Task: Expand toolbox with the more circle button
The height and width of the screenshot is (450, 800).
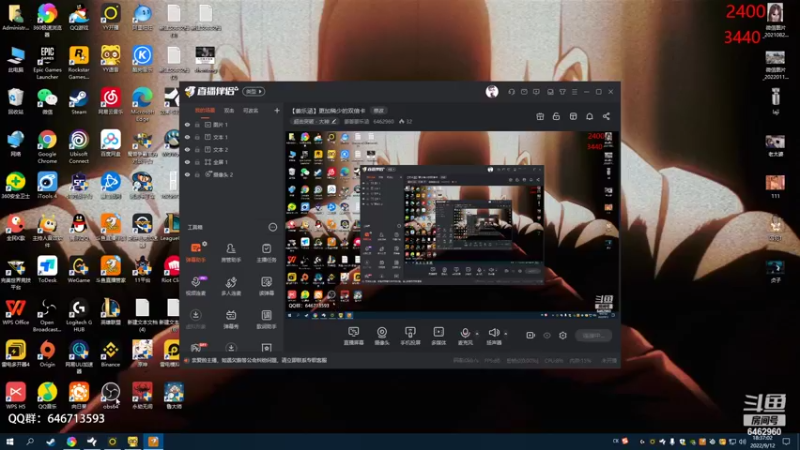Action: pos(272,227)
